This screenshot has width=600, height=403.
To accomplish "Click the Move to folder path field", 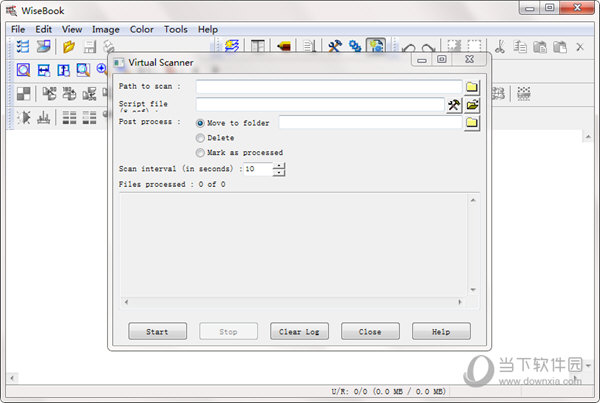I will coord(370,122).
